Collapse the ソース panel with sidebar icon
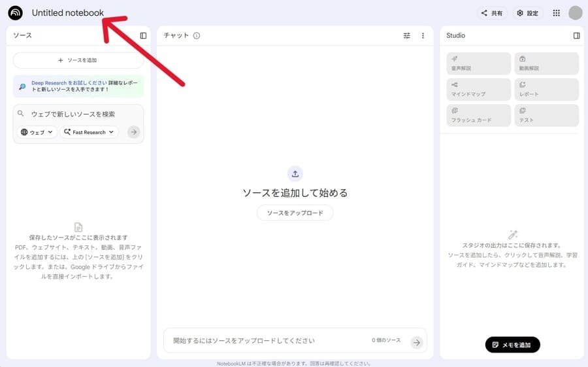Screen dimensions: 588x367 143,36
